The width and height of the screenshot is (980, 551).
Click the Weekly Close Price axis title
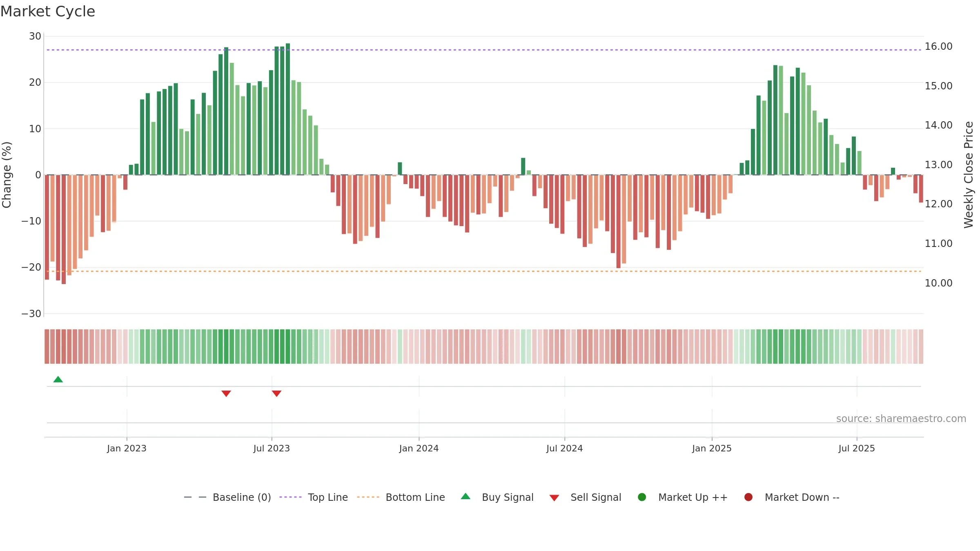tap(969, 175)
